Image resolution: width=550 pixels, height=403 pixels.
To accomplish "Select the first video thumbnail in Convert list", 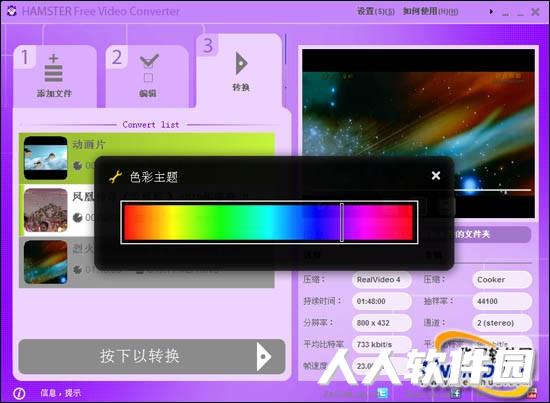I will (46, 158).
